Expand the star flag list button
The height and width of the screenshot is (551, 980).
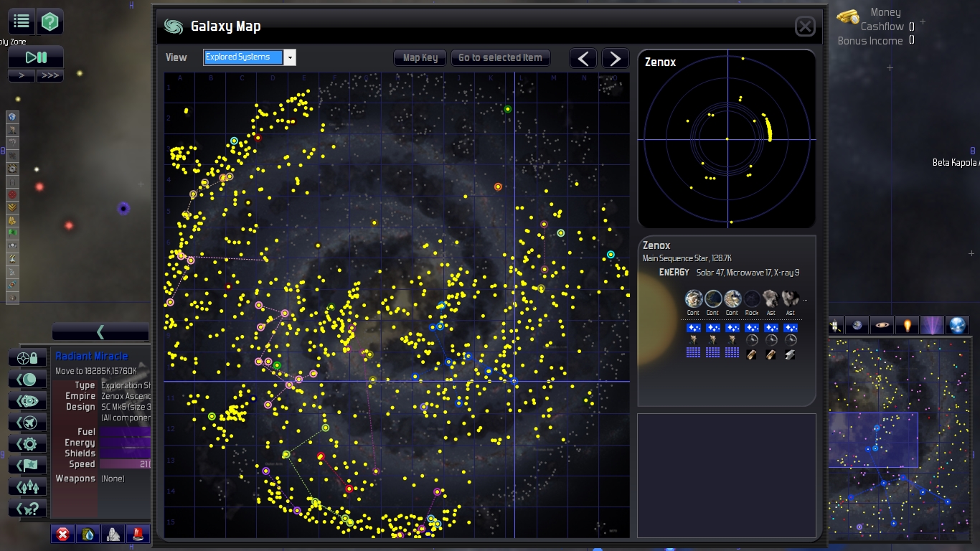tap(27, 465)
